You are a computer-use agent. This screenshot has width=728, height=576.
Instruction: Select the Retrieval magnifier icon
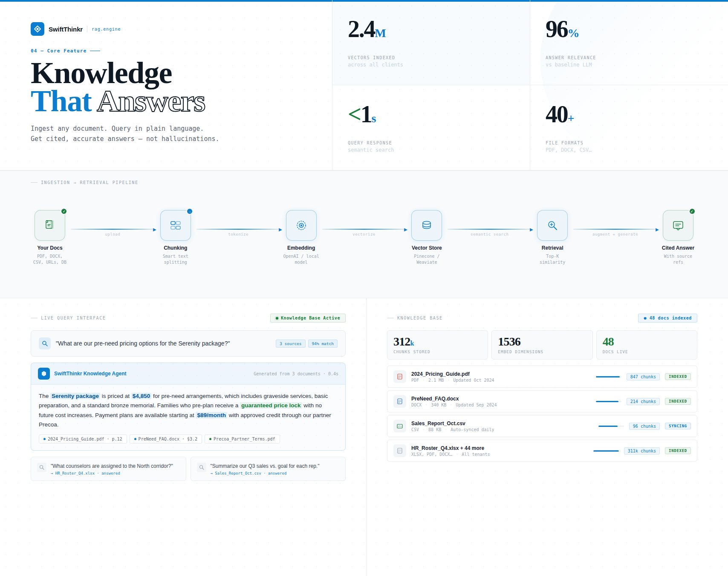[x=552, y=225]
